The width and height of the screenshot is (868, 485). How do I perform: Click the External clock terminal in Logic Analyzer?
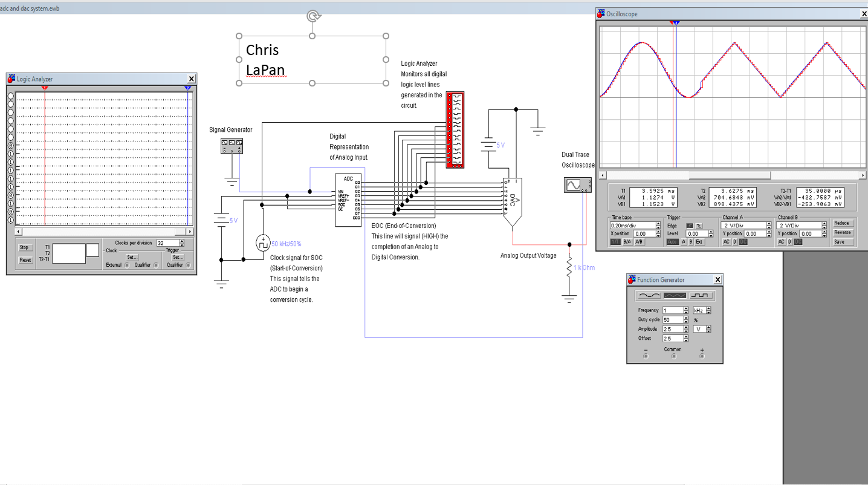click(127, 265)
